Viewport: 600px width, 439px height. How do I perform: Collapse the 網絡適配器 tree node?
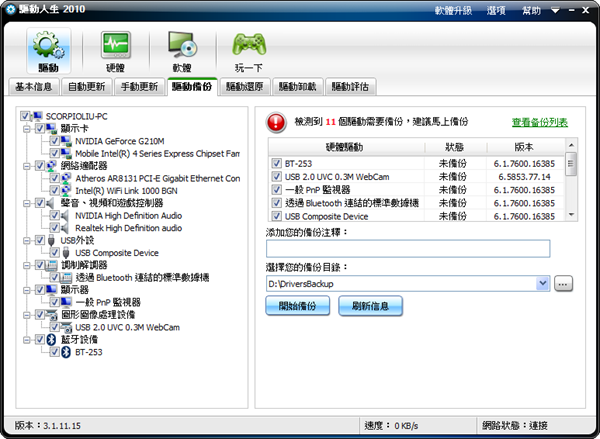pyautogui.click(x=26, y=166)
